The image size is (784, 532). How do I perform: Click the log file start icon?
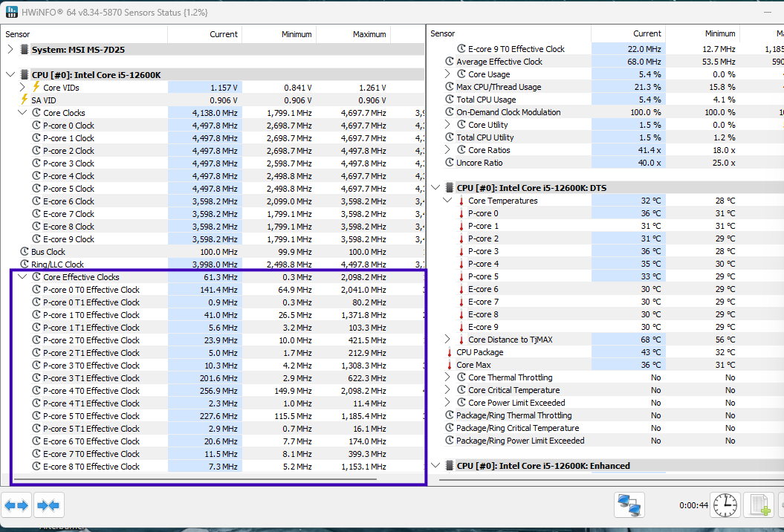(x=759, y=505)
